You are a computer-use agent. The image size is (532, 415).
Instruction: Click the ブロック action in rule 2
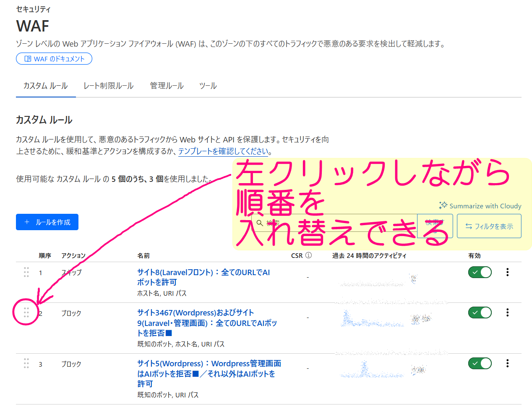coord(71,313)
